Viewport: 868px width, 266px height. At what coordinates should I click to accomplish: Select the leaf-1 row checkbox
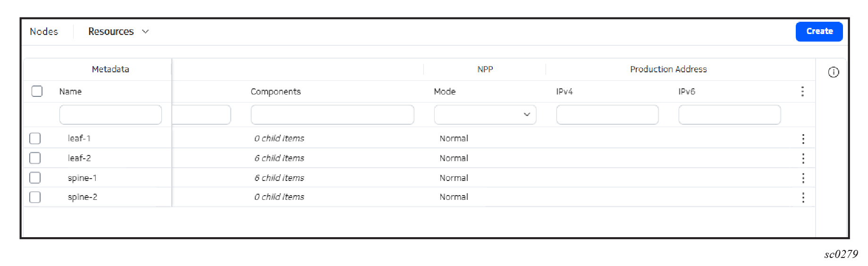point(35,138)
